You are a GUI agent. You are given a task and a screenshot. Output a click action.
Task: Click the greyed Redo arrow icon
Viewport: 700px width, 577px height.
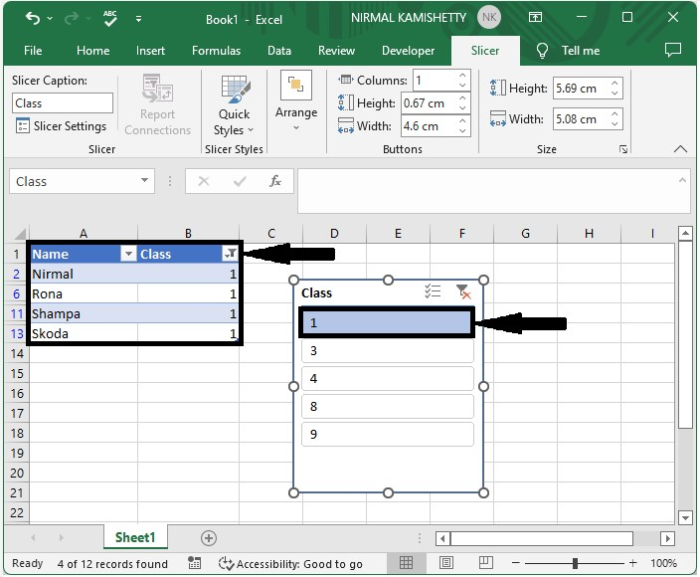[x=71, y=18]
